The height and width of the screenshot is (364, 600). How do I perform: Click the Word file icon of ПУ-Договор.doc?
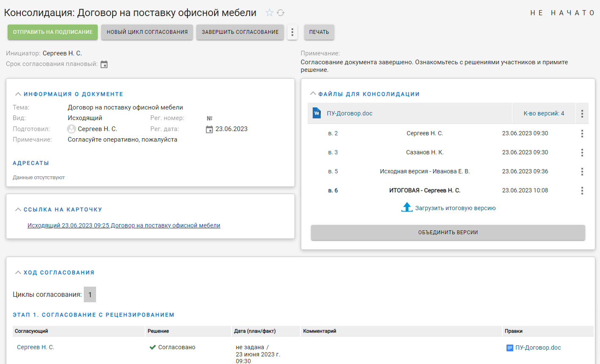click(317, 113)
